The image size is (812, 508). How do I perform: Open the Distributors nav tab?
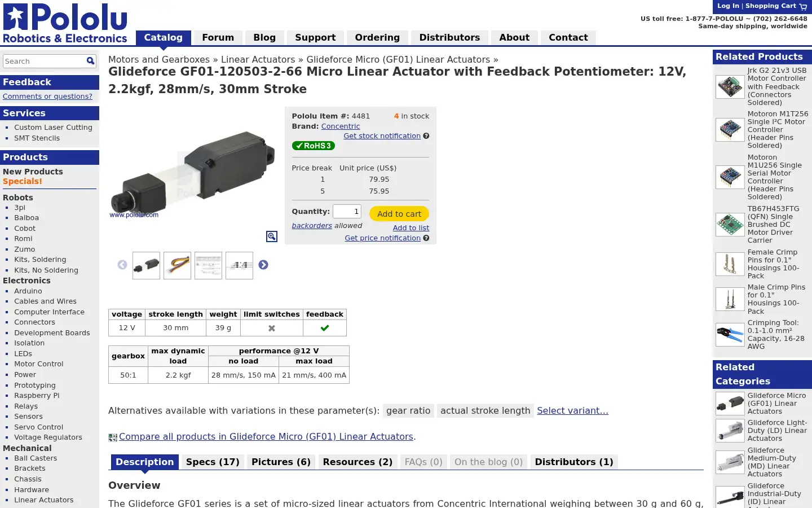pyautogui.click(x=449, y=37)
